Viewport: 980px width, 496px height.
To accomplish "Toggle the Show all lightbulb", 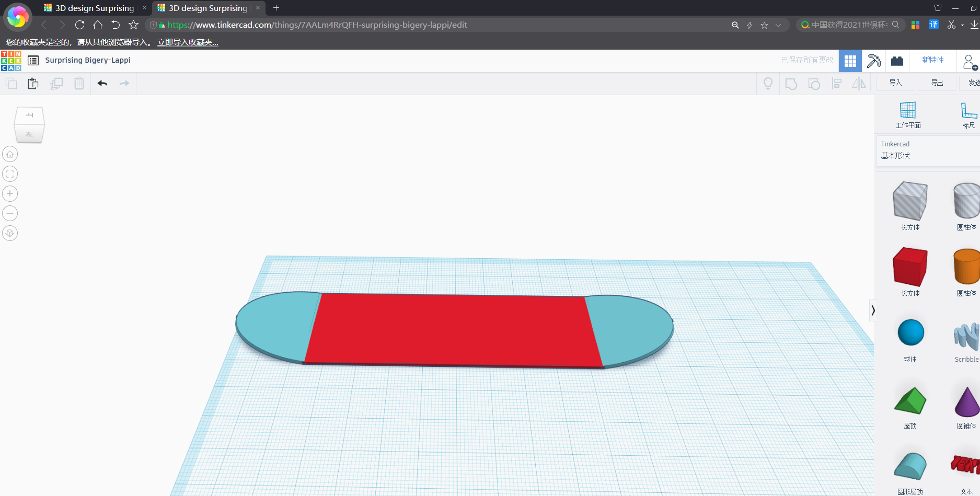I will point(768,84).
